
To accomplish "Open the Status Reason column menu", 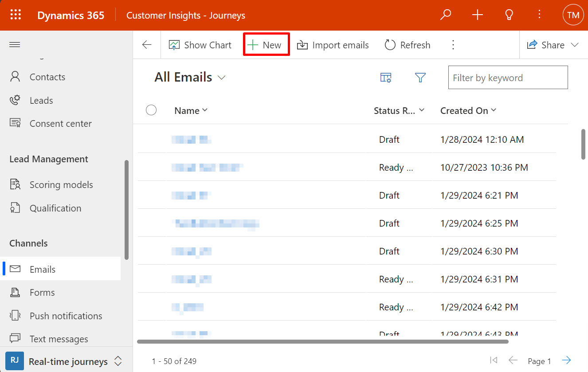I will pos(399,110).
